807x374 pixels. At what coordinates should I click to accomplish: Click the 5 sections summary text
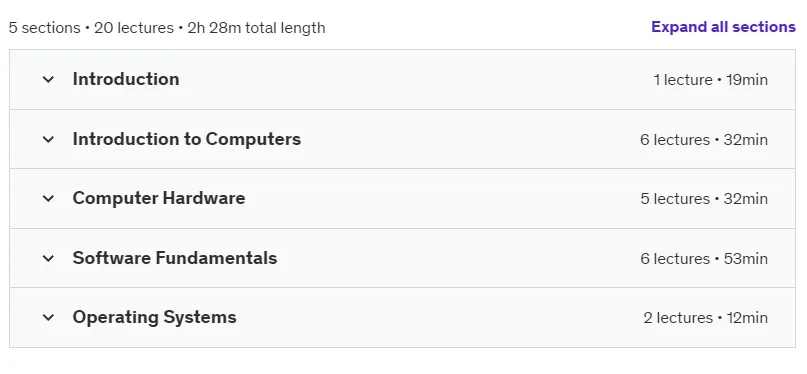point(45,27)
